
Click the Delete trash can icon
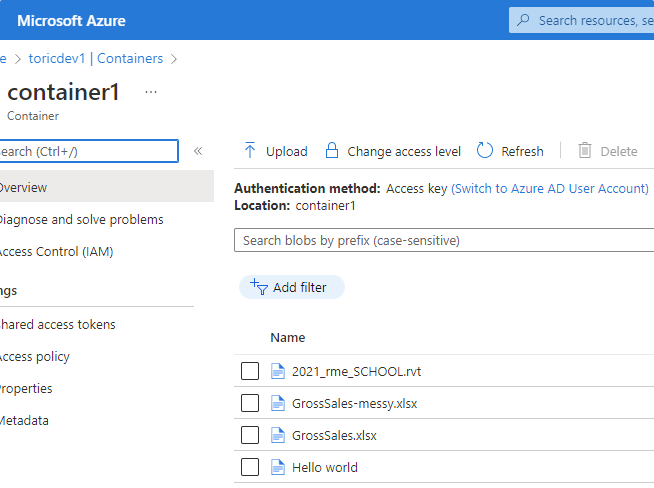coord(585,151)
